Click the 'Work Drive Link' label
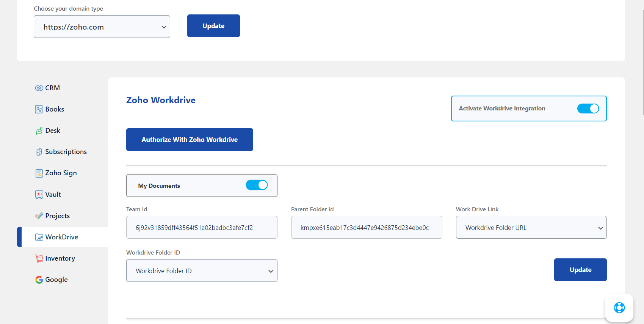 tap(477, 209)
